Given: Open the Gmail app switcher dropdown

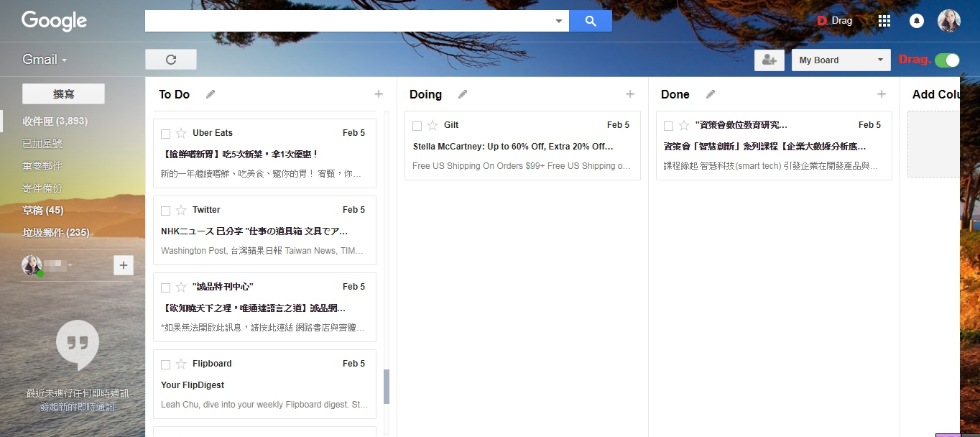Looking at the screenshot, I should click(45, 60).
